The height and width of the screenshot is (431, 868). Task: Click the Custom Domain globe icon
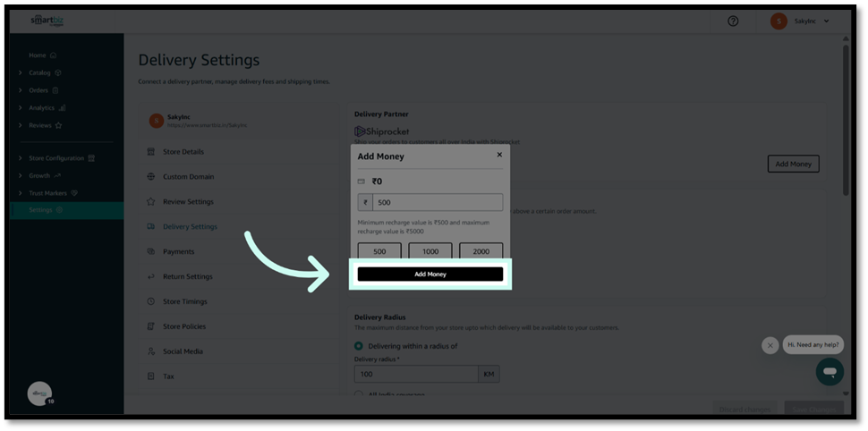coord(151,177)
